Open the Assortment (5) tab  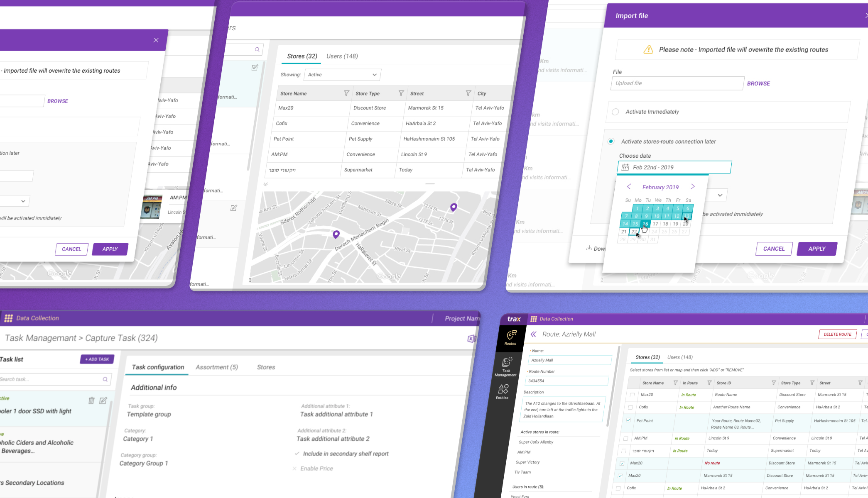[x=217, y=367]
